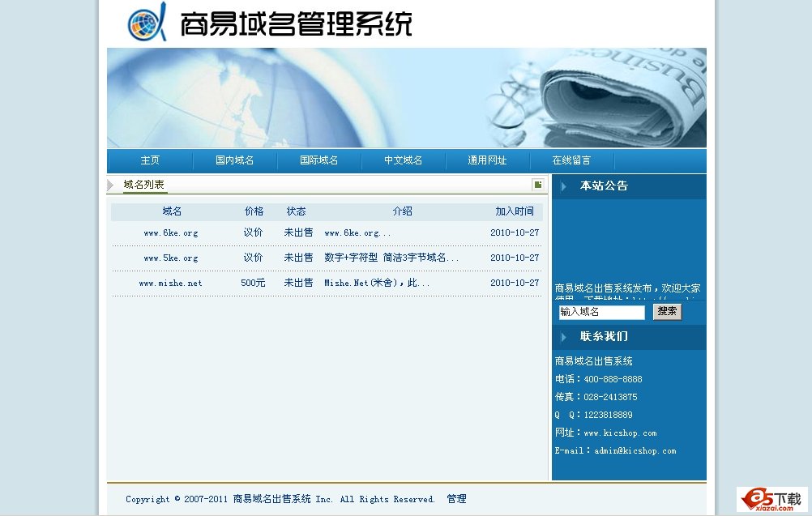Open the 国内域名 section
The image size is (812, 516).
[x=234, y=160]
